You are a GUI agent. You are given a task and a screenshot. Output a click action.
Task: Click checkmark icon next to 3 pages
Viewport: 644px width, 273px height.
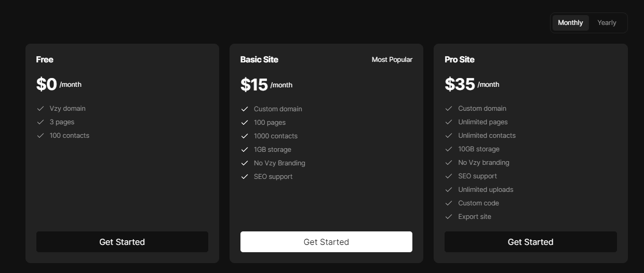pyautogui.click(x=41, y=122)
